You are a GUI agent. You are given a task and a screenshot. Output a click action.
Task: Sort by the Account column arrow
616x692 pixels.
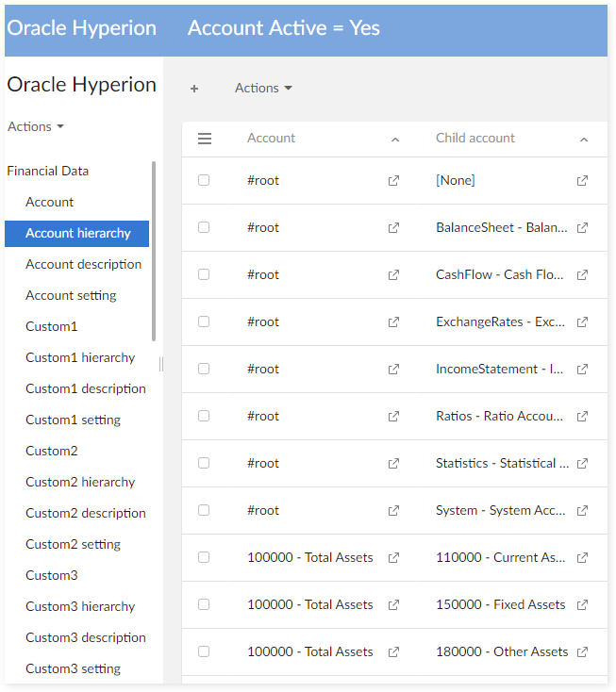[x=395, y=140]
